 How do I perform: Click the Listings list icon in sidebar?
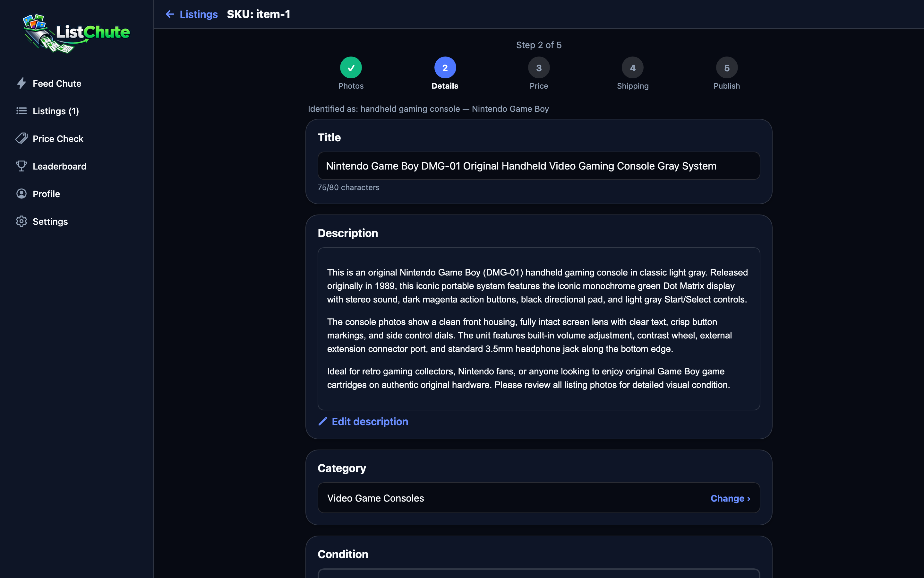21,111
